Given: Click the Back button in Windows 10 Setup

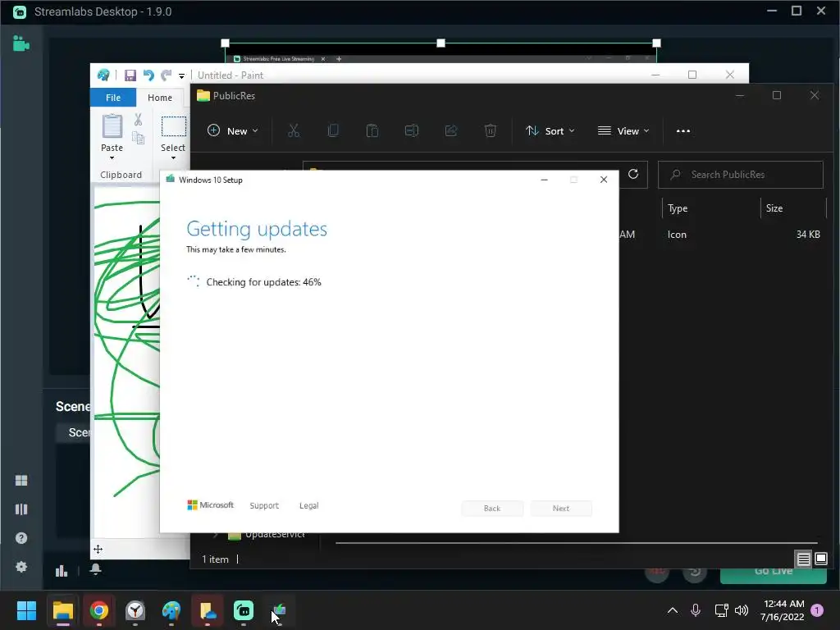Looking at the screenshot, I should point(492,509).
